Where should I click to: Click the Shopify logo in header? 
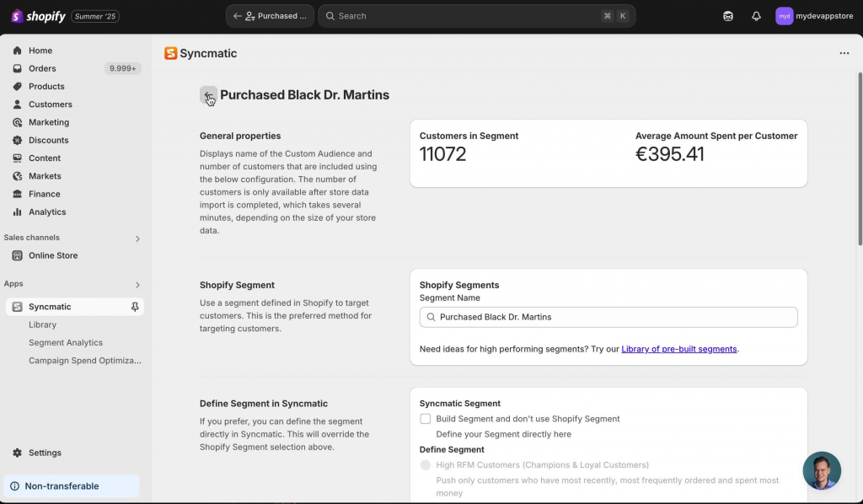(38, 16)
